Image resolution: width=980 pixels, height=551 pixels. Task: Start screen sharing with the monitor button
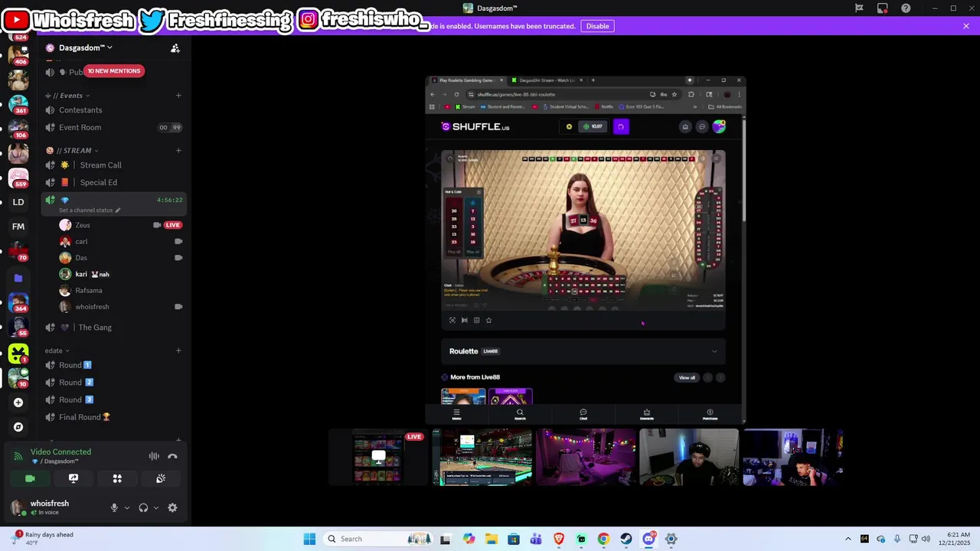(x=73, y=478)
